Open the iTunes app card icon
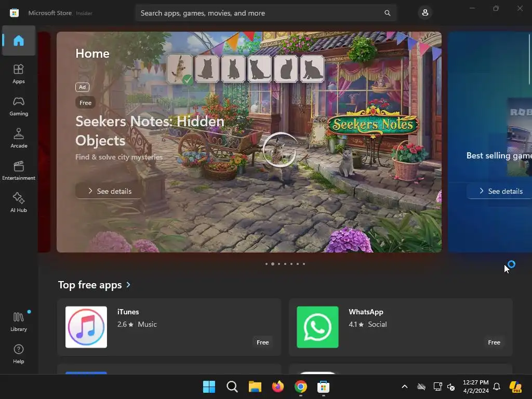Screen dimensions: 532x399 [x=86, y=327]
